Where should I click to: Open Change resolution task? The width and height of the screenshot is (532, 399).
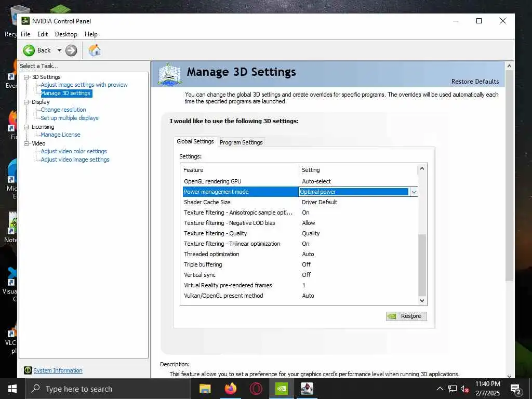click(x=63, y=110)
